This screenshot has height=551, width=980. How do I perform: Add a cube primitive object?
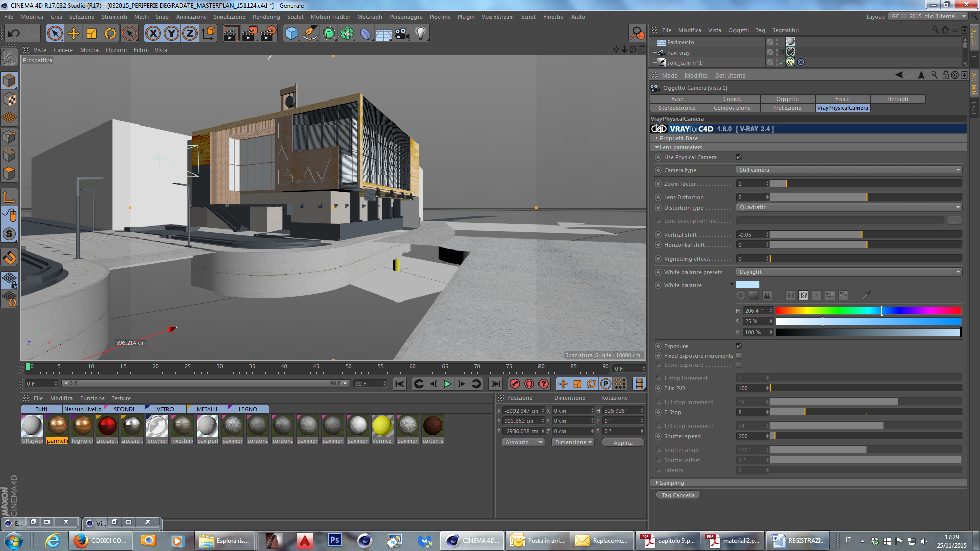(x=291, y=34)
